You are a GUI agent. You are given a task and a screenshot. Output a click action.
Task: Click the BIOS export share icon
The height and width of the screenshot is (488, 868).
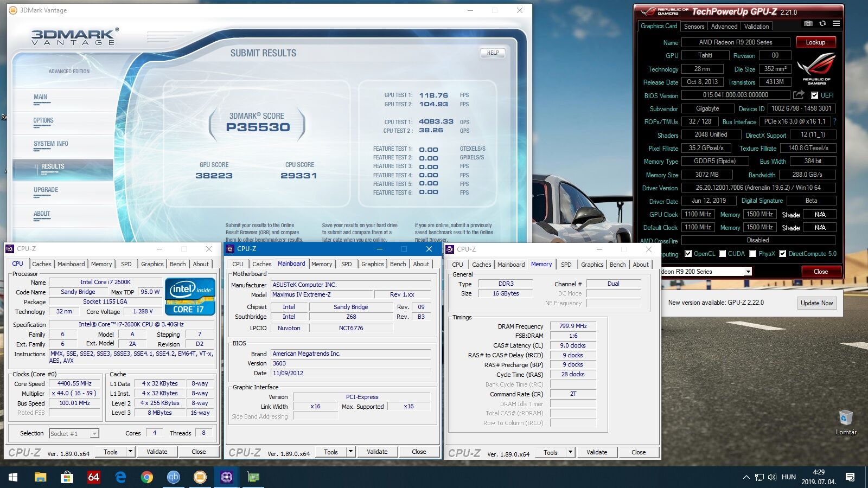[x=799, y=95]
